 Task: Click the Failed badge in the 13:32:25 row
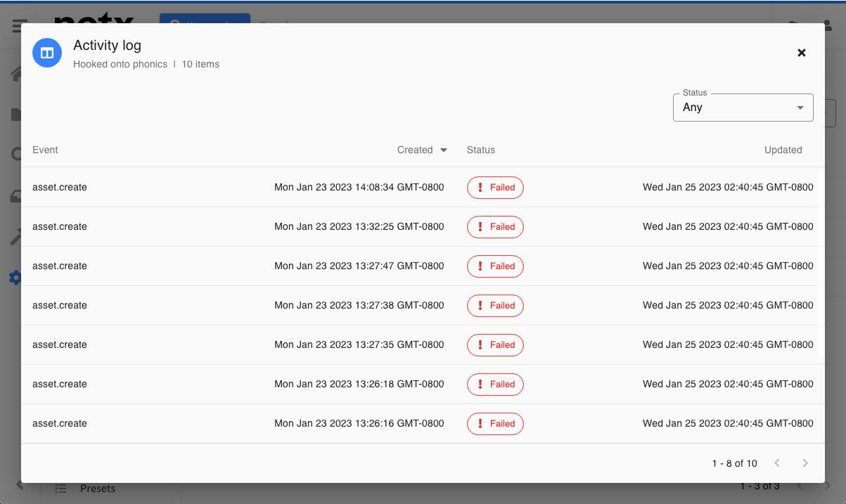click(495, 227)
